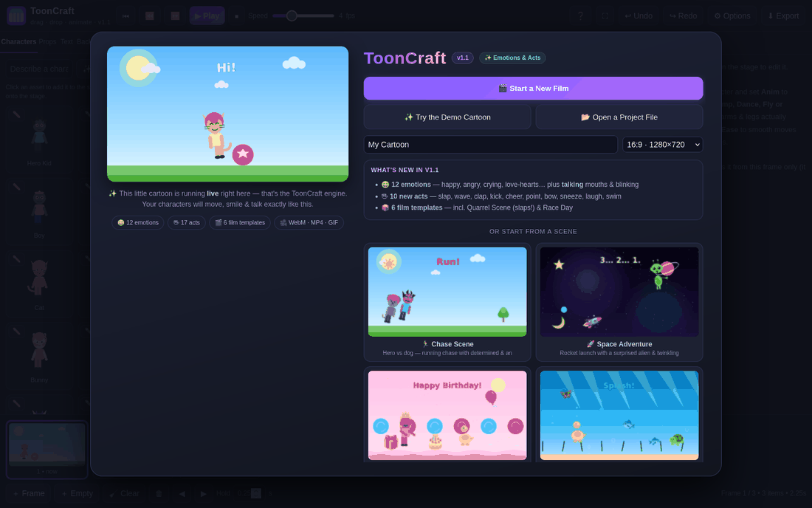Switch to the Text tab
812x508 pixels.
(66, 42)
